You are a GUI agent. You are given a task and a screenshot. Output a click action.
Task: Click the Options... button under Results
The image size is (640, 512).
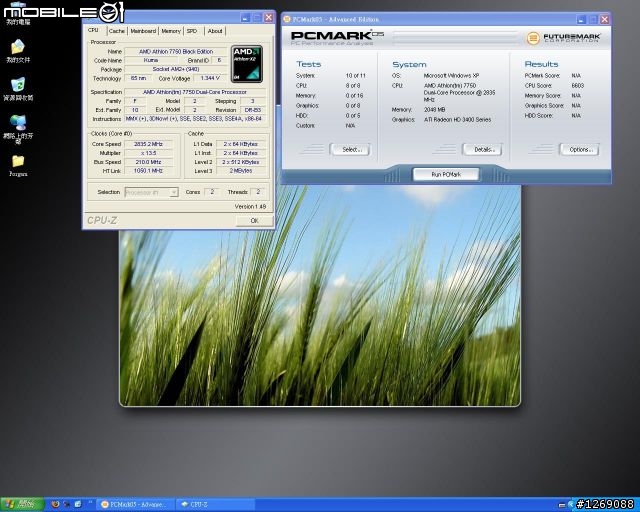click(579, 149)
